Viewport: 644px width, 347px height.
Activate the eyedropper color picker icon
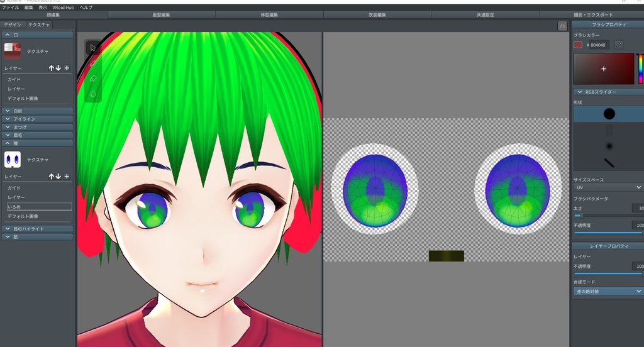(619, 45)
